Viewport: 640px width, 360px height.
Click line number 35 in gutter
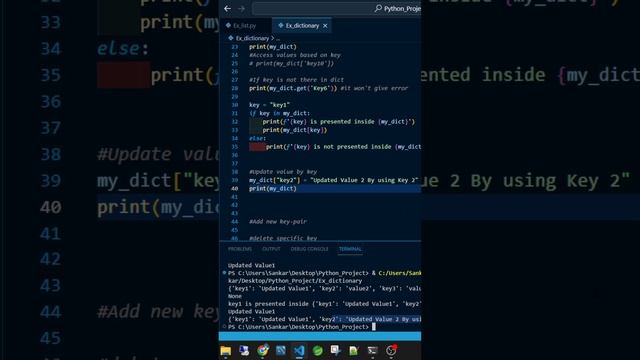pos(234,147)
